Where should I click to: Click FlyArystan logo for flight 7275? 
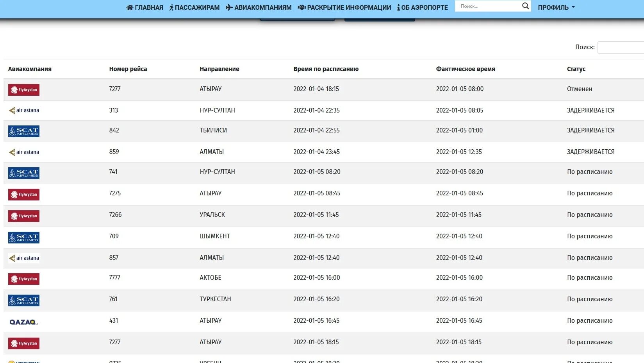pos(24,195)
